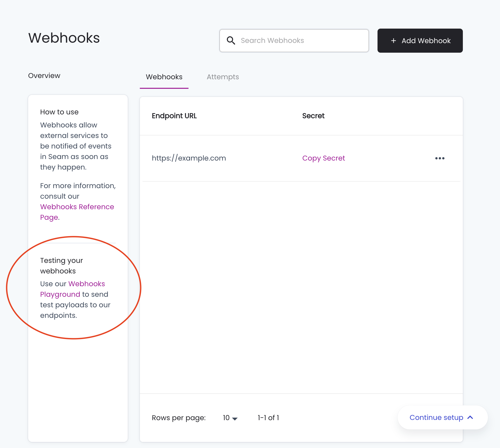
Task: Click the 1-1 of 1 pagination text
Action: (268, 418)
